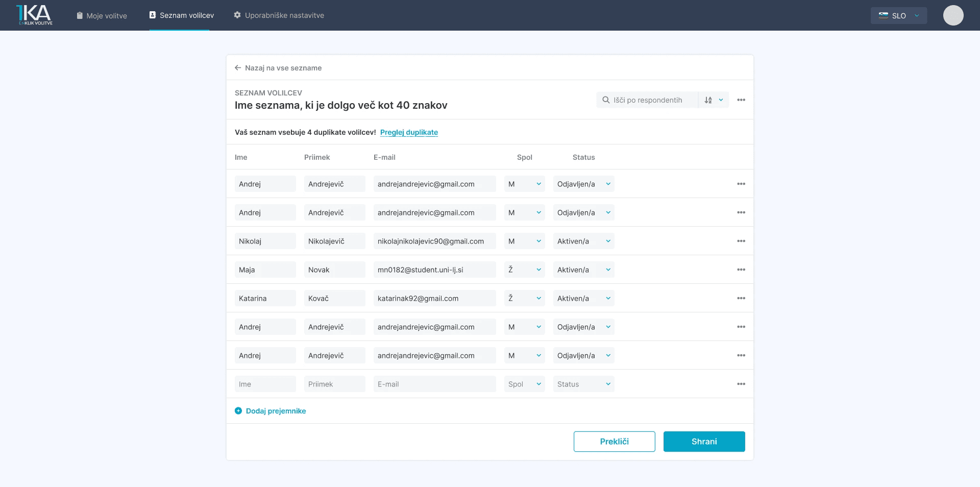Click the 'Vaš seznam vsebuje 4 duplikate volilcev!' notice
The height and width of the screenshot is (487, 980).
pyautogui.click(x=305, y=132)
